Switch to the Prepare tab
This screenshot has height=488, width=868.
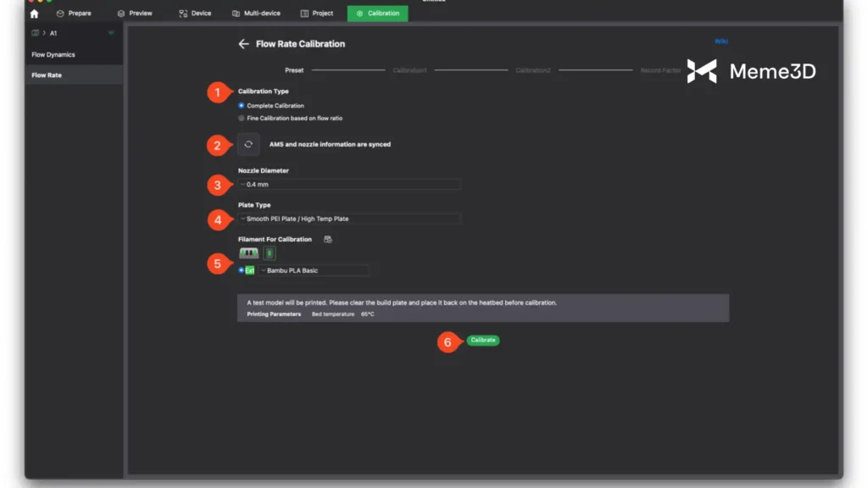pyautogui.click(x=74, y=14)
